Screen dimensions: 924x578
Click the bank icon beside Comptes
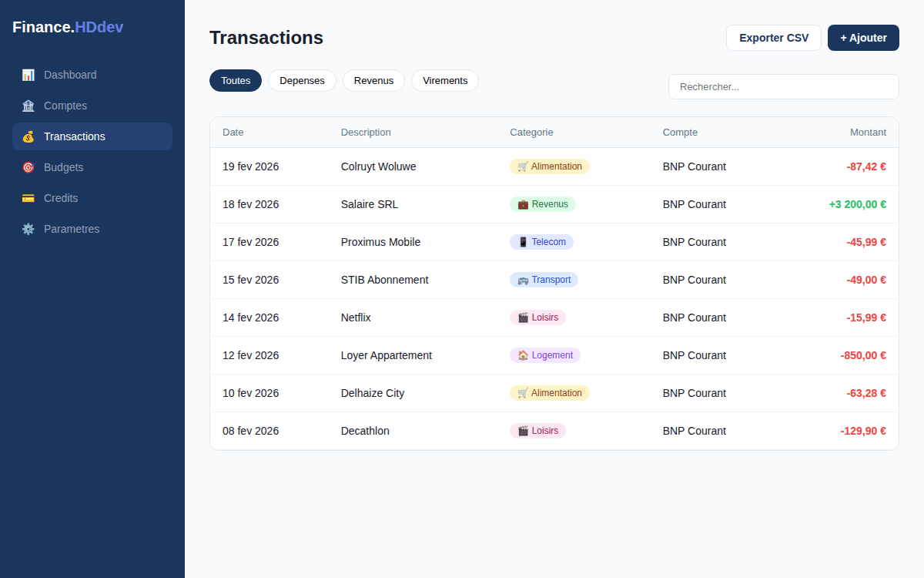[28, 106]
